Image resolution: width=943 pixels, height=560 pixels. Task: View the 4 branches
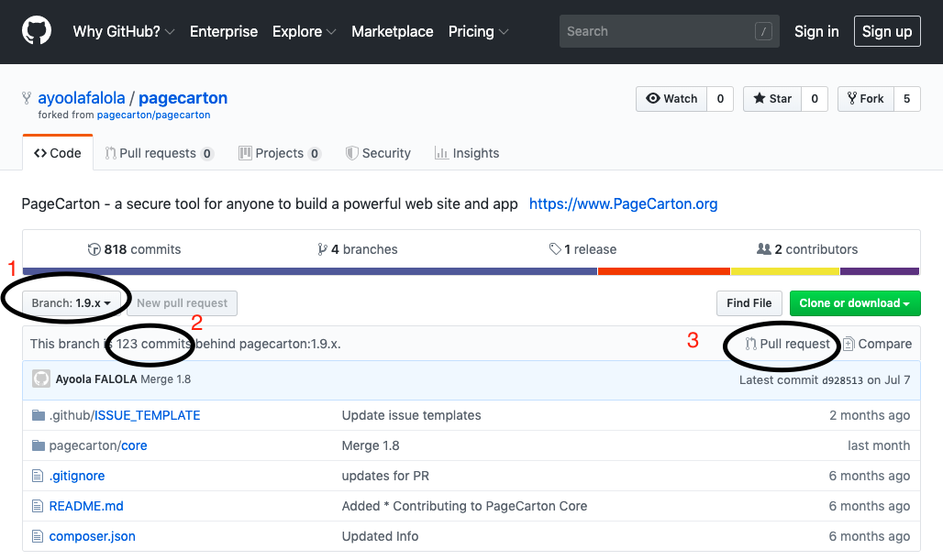pos(358,249)
